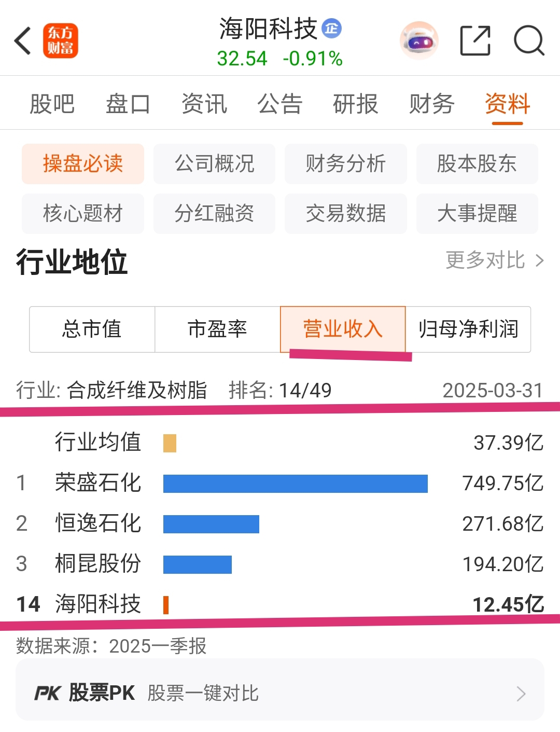This screenshot has height=732, width=560.
Task: Tap the PK logo icon
Action: [48, 693]
